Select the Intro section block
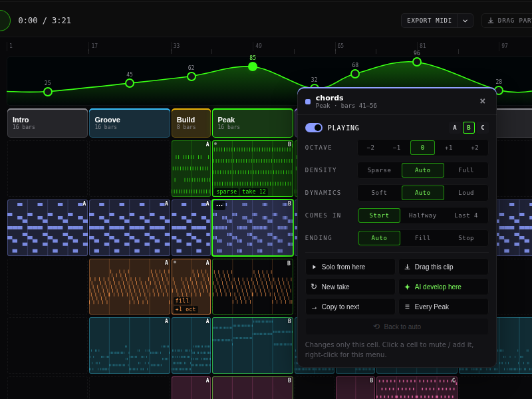This screenshot has height=399, width=532. [47, 123]
